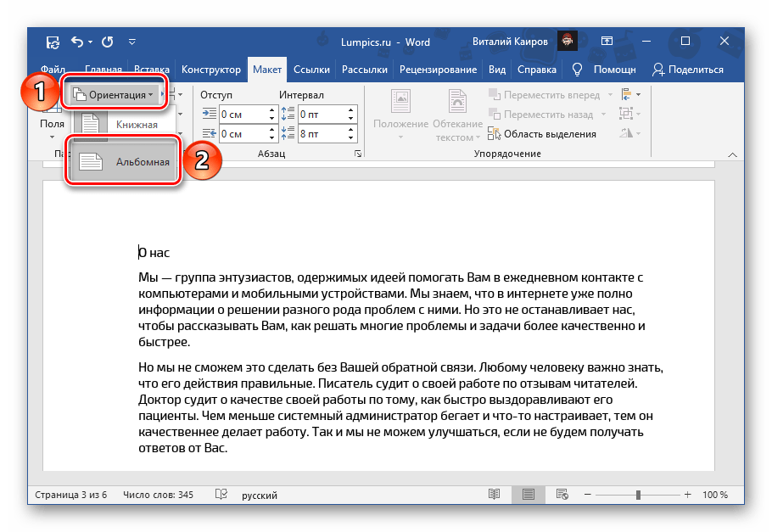Open Абзац paragraph settings dialog launcher
772x532 pixels.
(358, 154)
